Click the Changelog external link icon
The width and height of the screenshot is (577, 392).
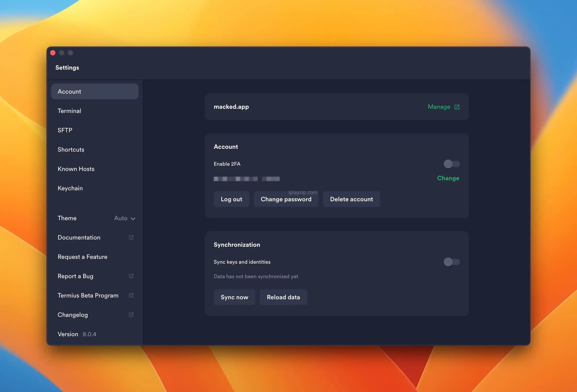(x=131, y=315)
